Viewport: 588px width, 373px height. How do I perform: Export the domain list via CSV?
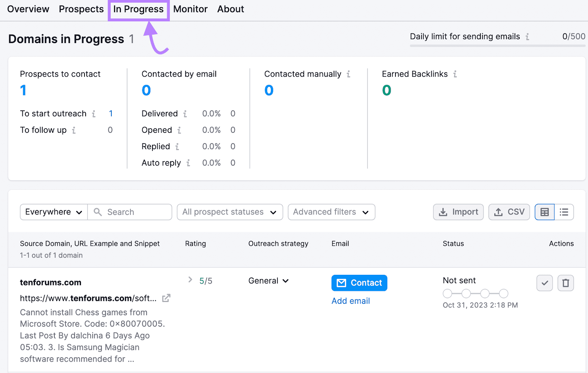pyautogui.click(x=509, y=212)
